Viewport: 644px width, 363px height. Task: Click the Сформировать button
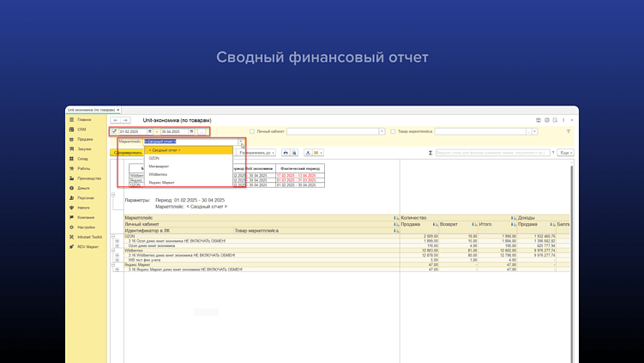click(x=127, y=153)
